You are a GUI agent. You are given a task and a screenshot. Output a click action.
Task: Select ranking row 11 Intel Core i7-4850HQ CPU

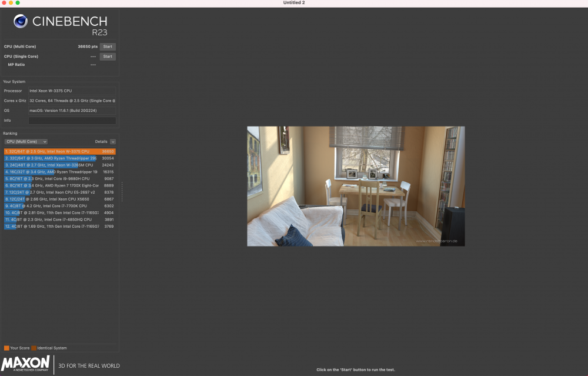pyautogui.click(x=59, y=219)
